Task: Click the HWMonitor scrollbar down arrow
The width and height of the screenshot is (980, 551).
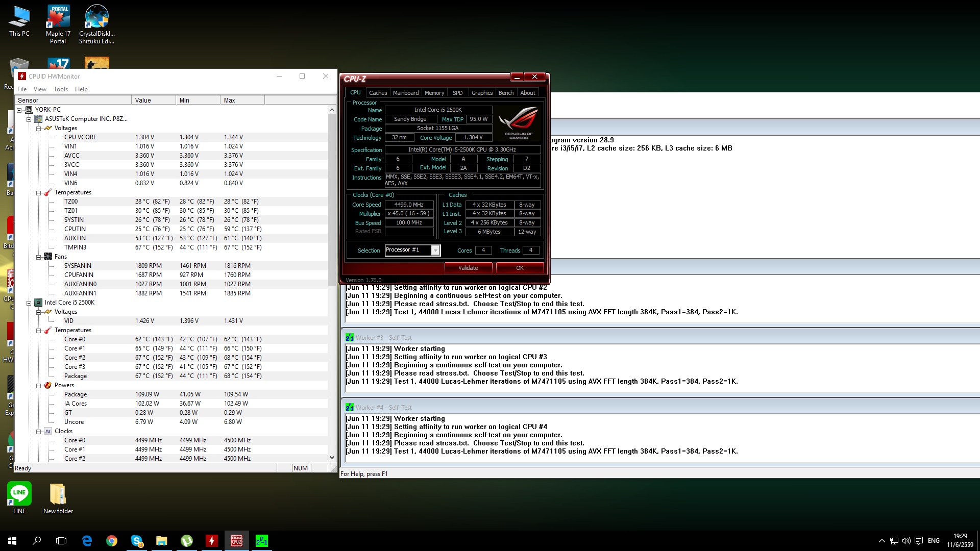Action: coord(332,458)
